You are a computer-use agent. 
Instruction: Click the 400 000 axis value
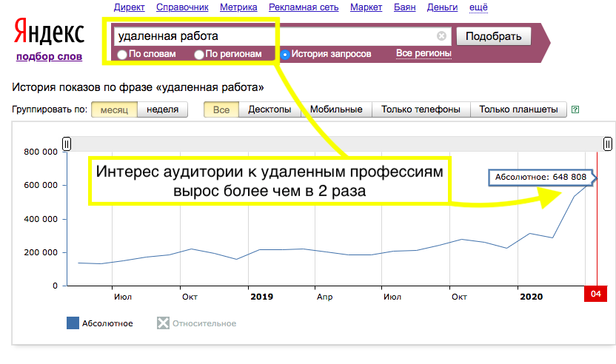[41, 219]
